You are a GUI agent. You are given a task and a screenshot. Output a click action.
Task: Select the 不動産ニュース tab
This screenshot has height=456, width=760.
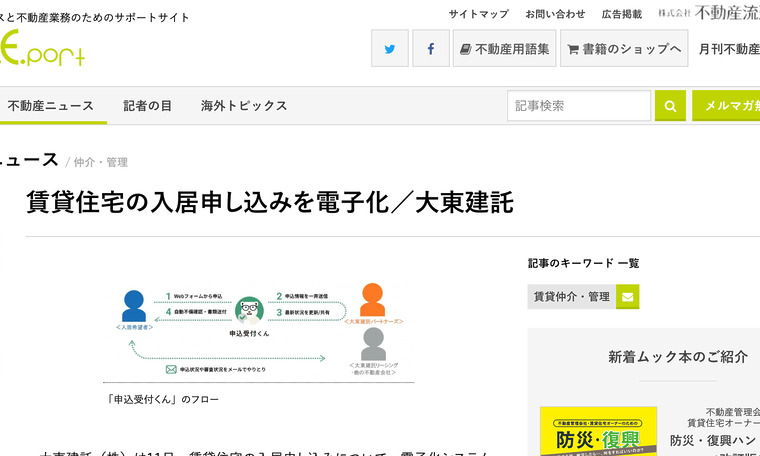tap(50, 105)
